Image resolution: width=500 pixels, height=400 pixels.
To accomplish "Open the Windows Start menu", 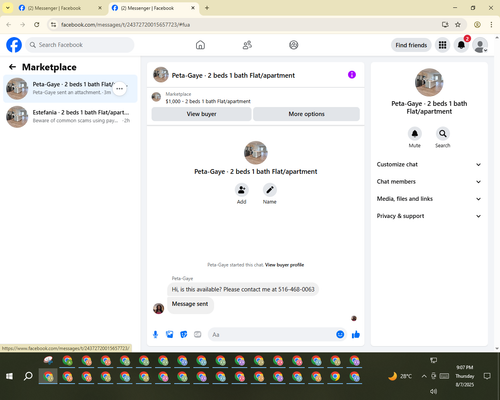I will 9,376.
